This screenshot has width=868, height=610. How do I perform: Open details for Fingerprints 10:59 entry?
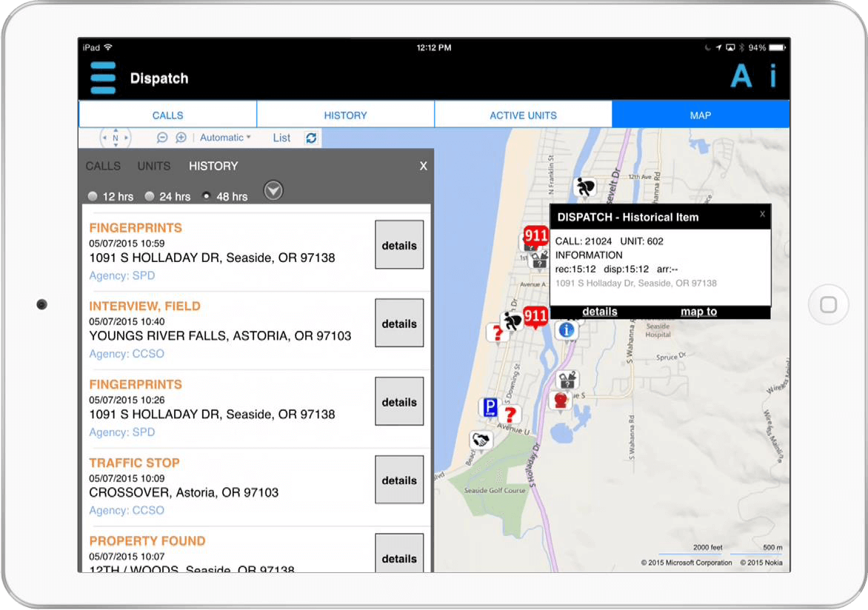(x=399, y=244)
